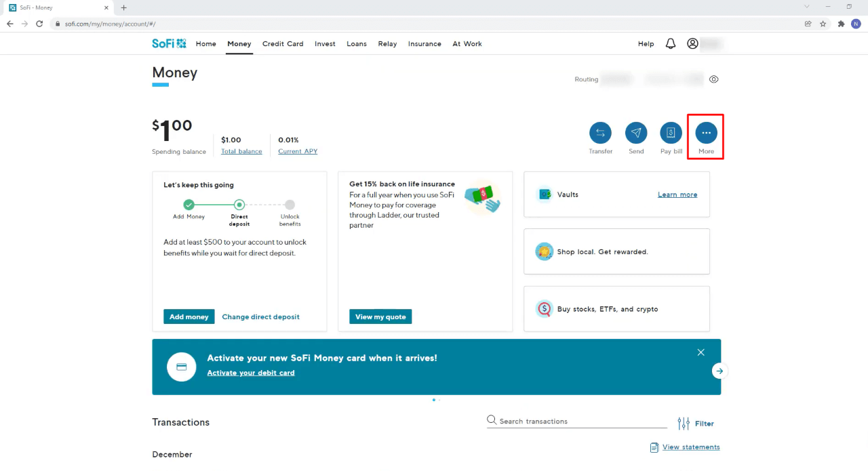Click View statements link
Image resolution: width=868 pixels, height=471 pixels.
pyautogui.click(x=691, y=447)
